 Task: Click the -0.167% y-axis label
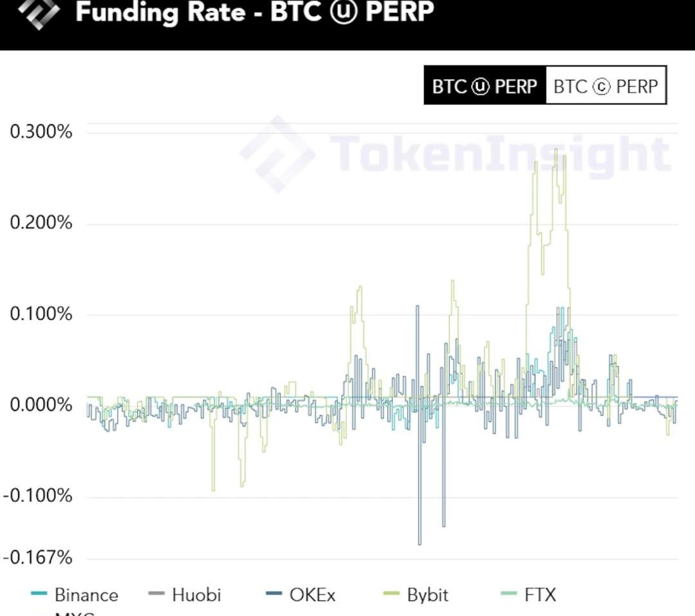(x=38, y=557)
